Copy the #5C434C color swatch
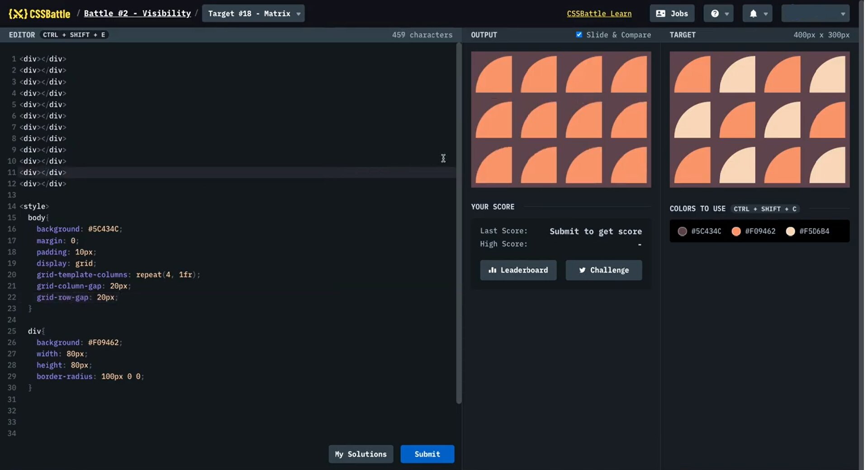The width and height of the screenshot is (868, 470). 700,231
